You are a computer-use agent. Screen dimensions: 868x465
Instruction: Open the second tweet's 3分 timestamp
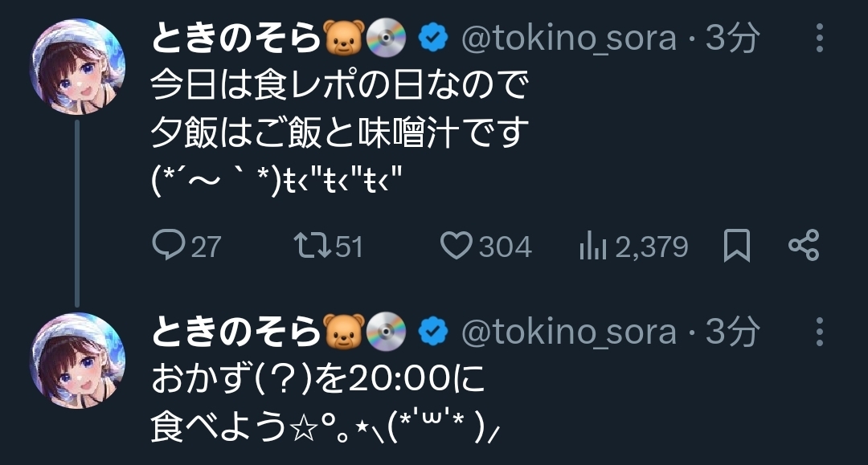point(732,332)
